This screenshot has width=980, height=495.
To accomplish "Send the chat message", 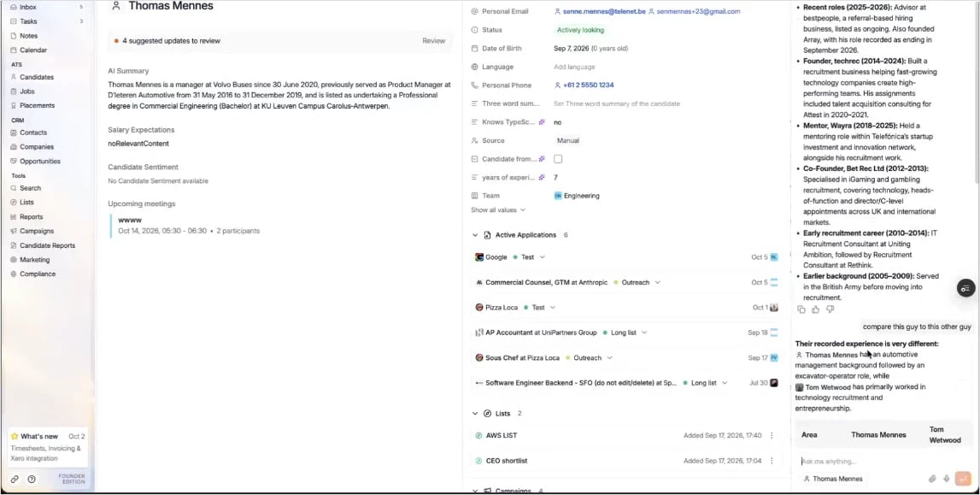I will [x=963, y=479].
